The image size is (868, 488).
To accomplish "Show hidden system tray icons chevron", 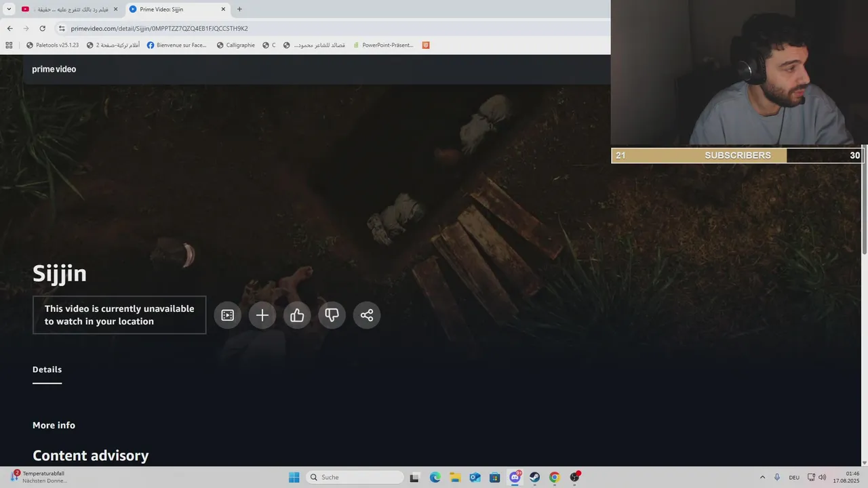I will click(x=762, y=477).
